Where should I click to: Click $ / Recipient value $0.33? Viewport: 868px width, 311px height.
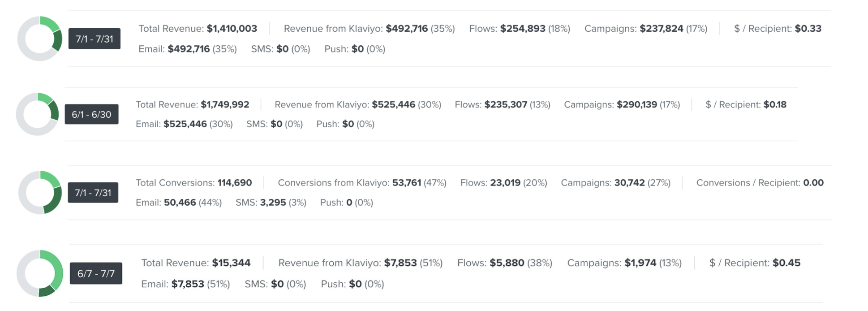click(x=808, y=29)
